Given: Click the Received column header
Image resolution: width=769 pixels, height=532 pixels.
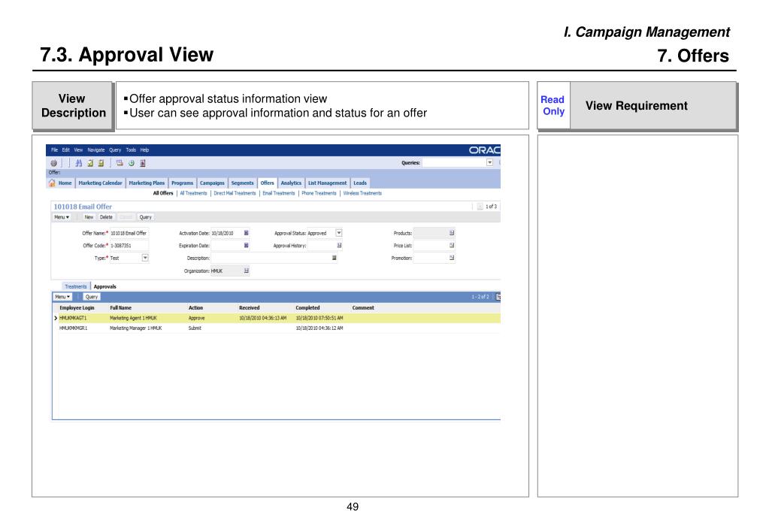Looking at the screenshot, I should (x=249, y=308).
